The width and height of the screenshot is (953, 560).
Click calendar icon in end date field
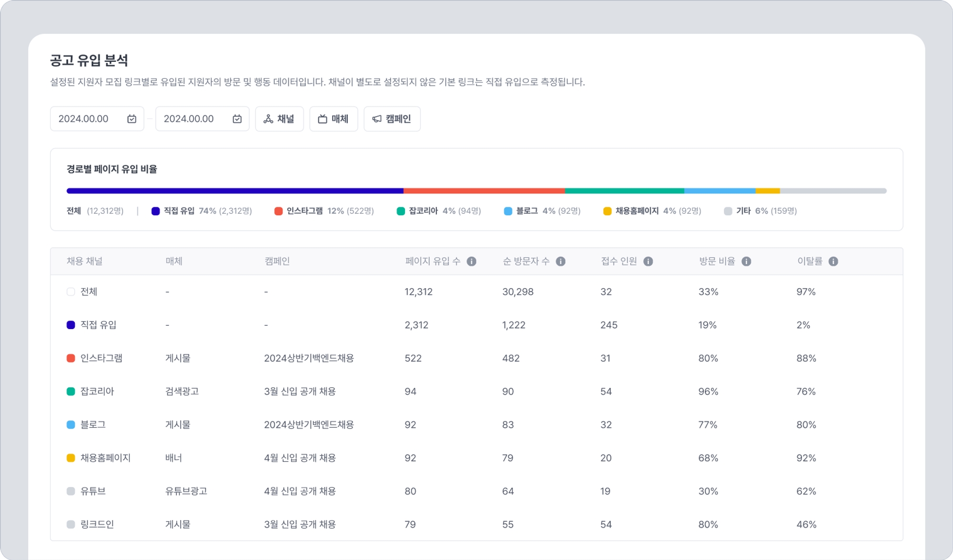(x=237, y=119)
